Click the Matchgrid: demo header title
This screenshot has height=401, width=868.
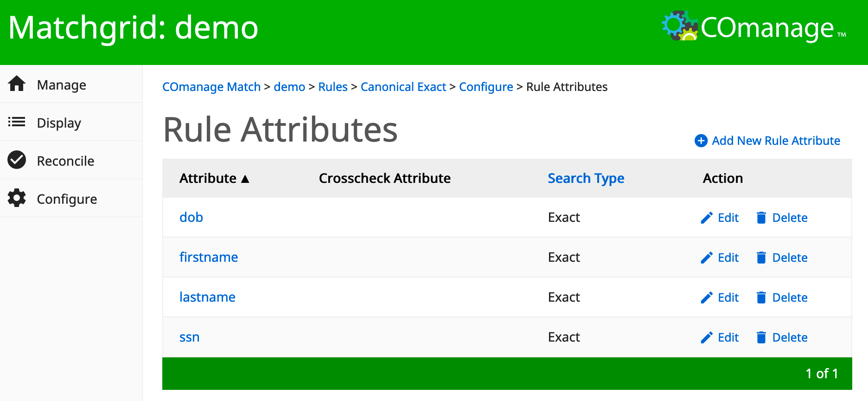pyautogui.click(x=133, y=28)
